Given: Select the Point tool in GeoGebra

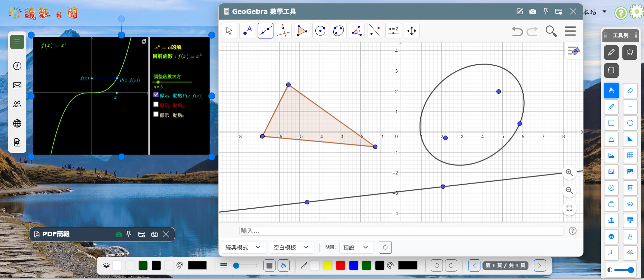Looking at the screenshot, I should point(247,31).
